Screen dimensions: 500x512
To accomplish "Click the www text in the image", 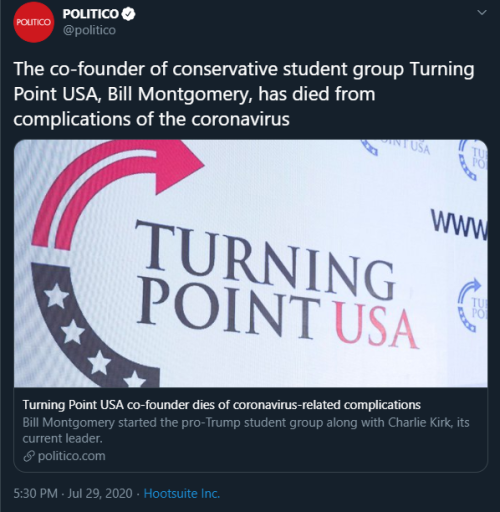I will (x=459, y=225).
